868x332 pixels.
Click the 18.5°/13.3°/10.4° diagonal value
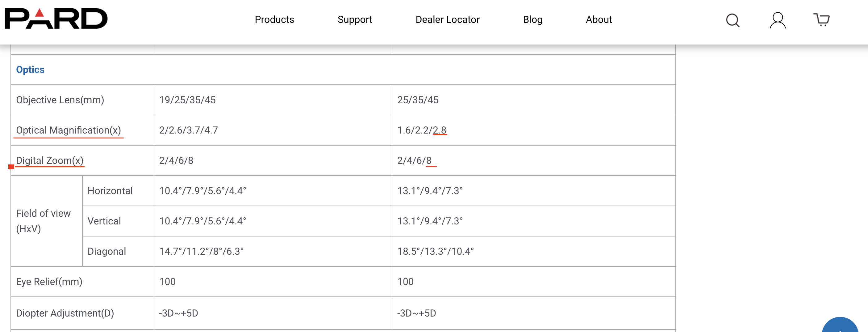point(435,252)
